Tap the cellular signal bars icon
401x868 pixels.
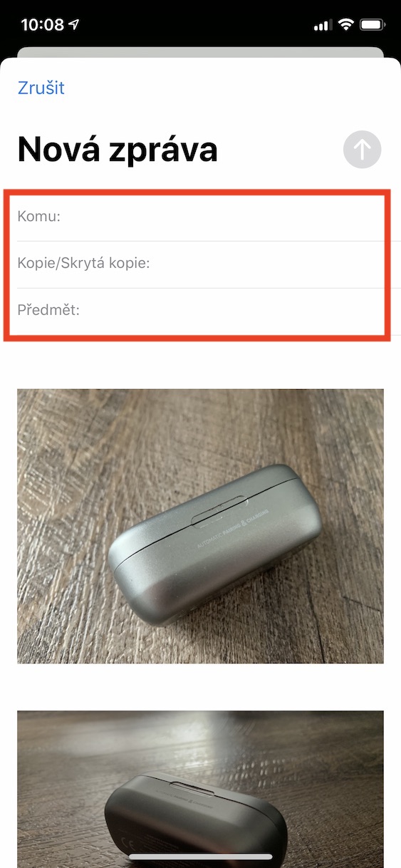point(323,26)
